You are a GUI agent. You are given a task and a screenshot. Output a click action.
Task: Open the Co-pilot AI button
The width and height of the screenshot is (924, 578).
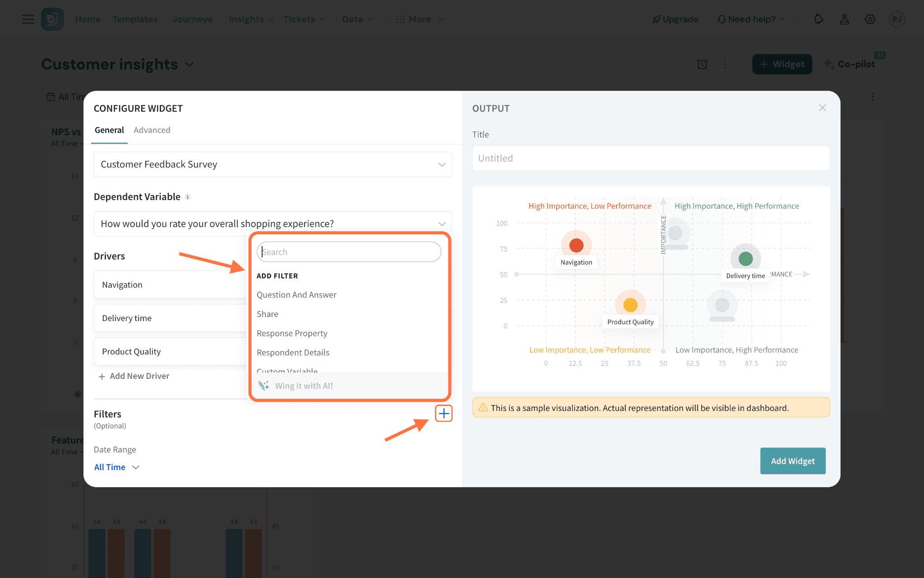(850, 64)
